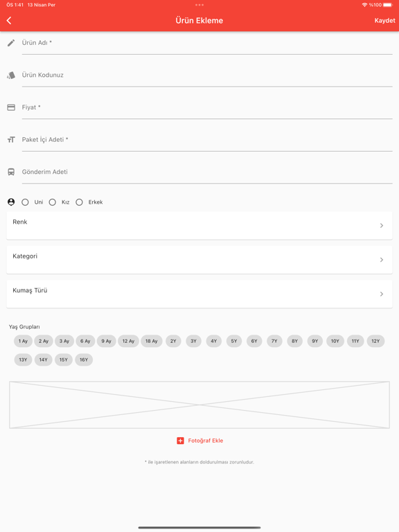Toggle the 10Y age chip
The height and width of the screenshot is (532, 399).
[x=335, y=341]
